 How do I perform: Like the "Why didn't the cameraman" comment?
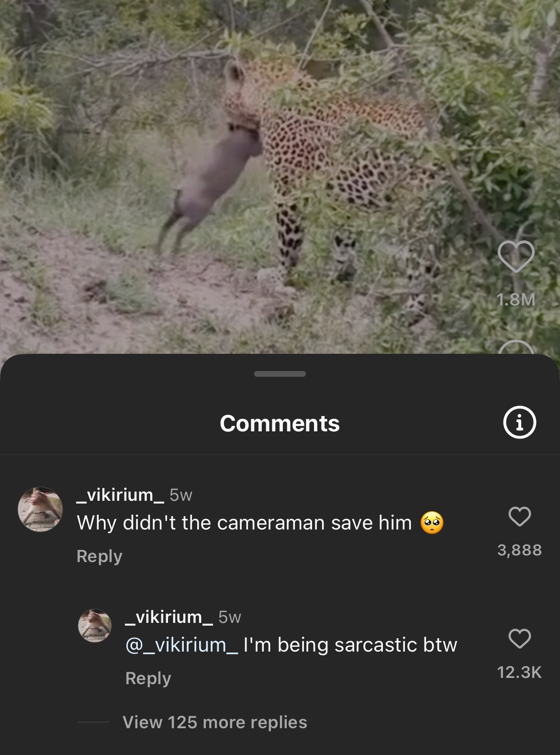[x=519, y=517]
